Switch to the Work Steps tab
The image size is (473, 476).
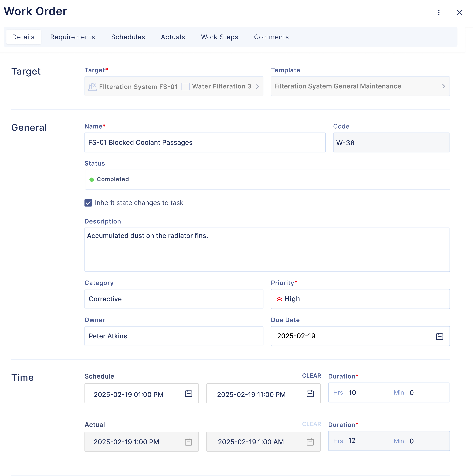[219, 37]
